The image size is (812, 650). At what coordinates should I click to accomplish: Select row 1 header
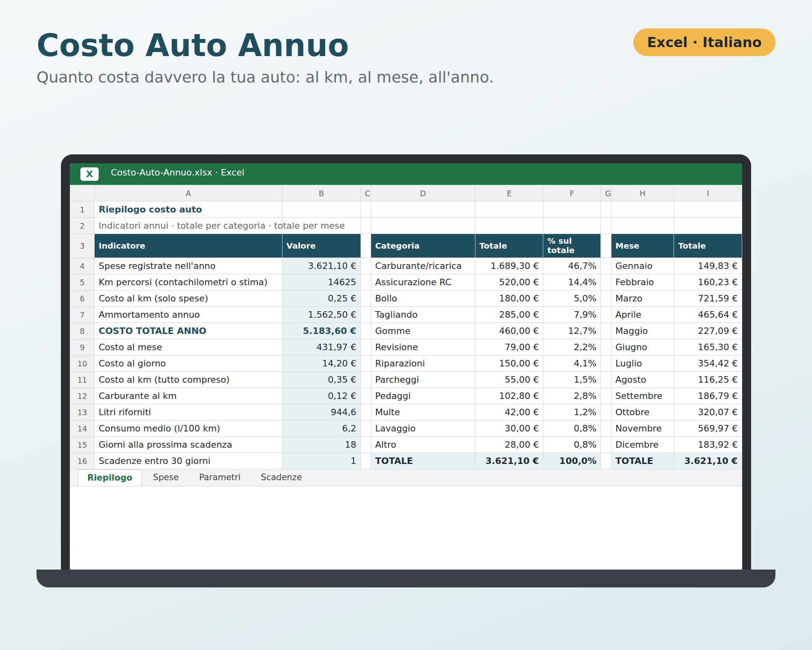point(82,210)
